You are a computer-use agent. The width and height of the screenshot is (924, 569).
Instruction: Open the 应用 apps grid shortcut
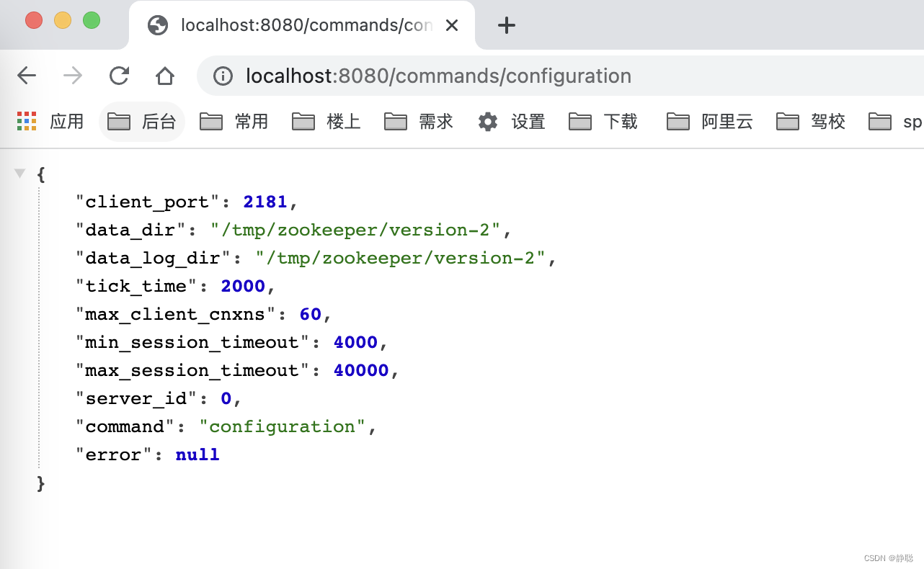click(x=50, y=122)
